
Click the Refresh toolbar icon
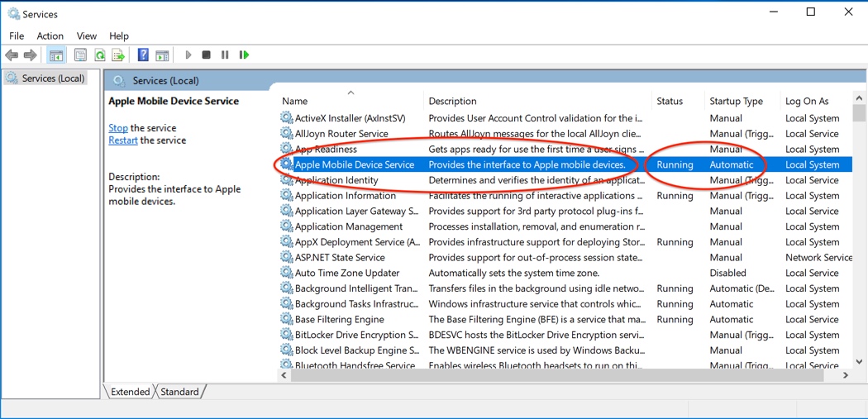coord(100,55)
